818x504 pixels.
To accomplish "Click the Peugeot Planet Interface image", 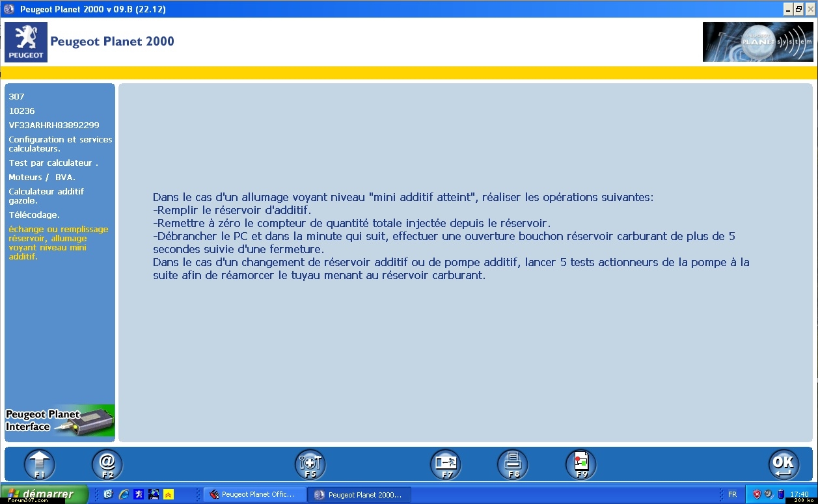I will [60, 421].
